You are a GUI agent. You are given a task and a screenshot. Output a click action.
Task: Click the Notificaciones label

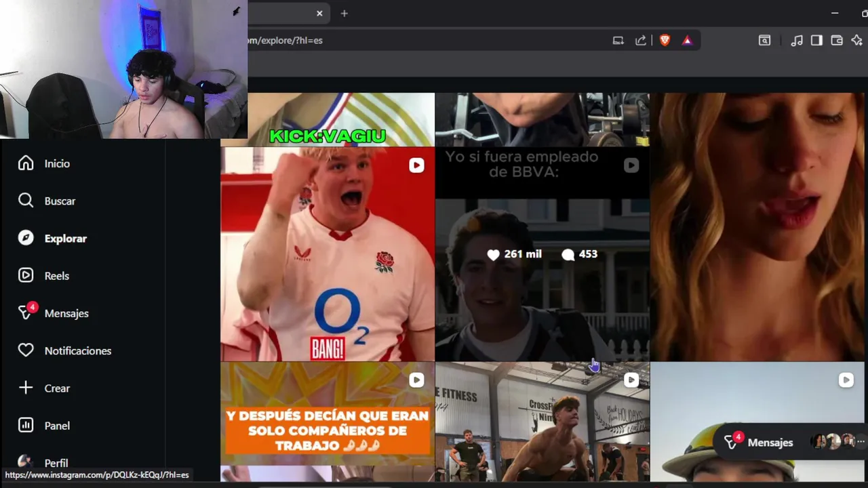click(x=78, y=351)
